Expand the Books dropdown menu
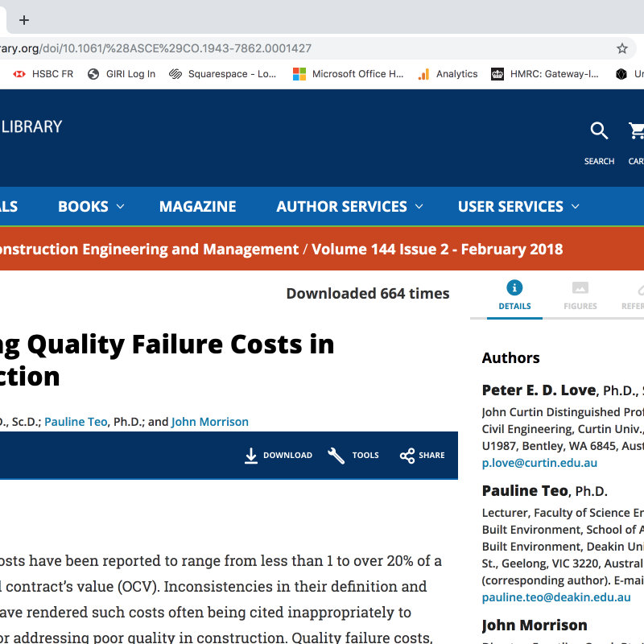644x644 pixels. 91,207
